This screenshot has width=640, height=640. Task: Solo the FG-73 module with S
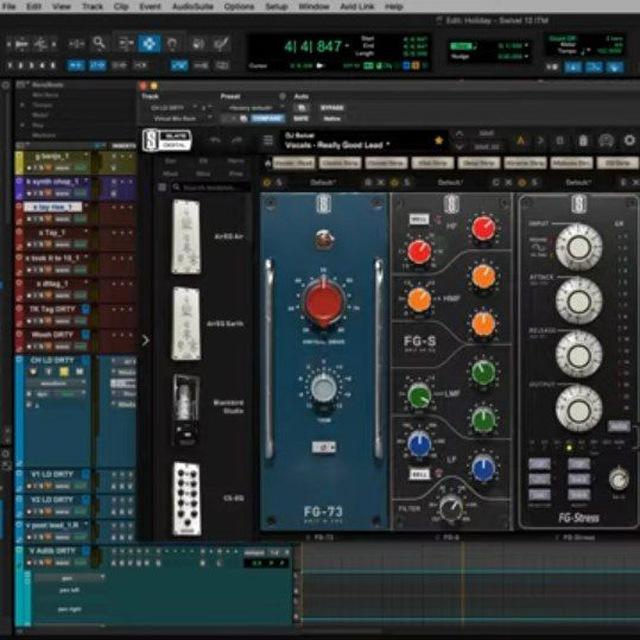coord(280,182)
